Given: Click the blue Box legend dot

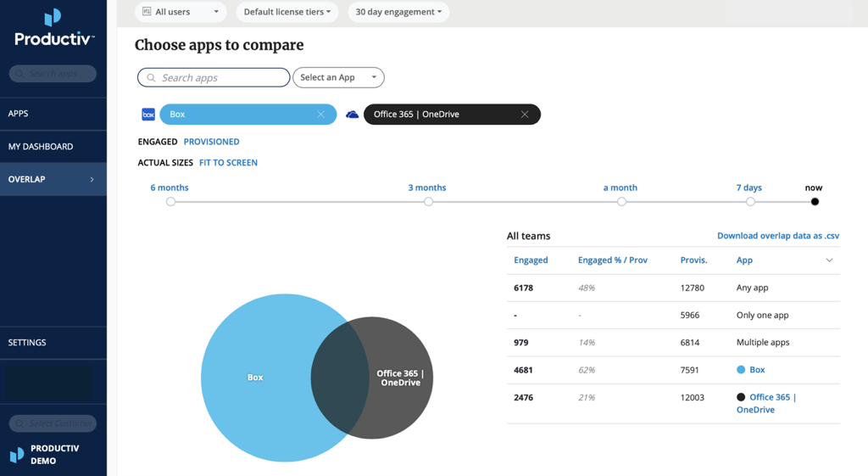Looking at the screenshot, I should coord(741,370).
